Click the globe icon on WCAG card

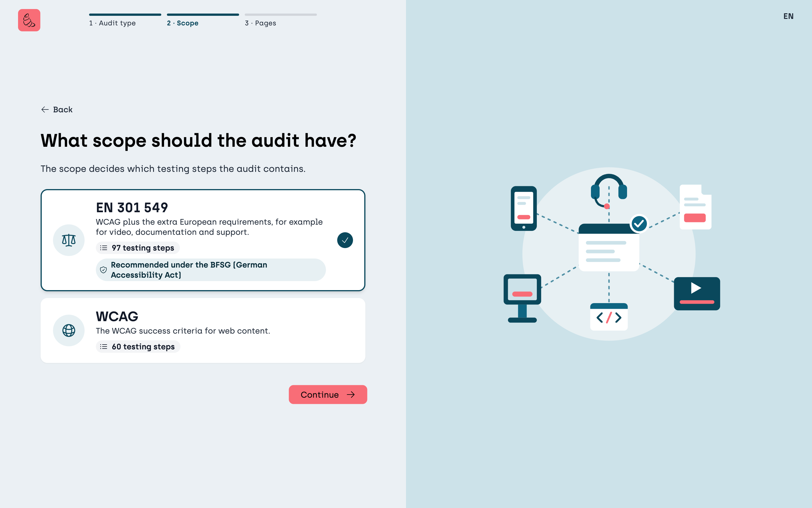click(69, 330)
